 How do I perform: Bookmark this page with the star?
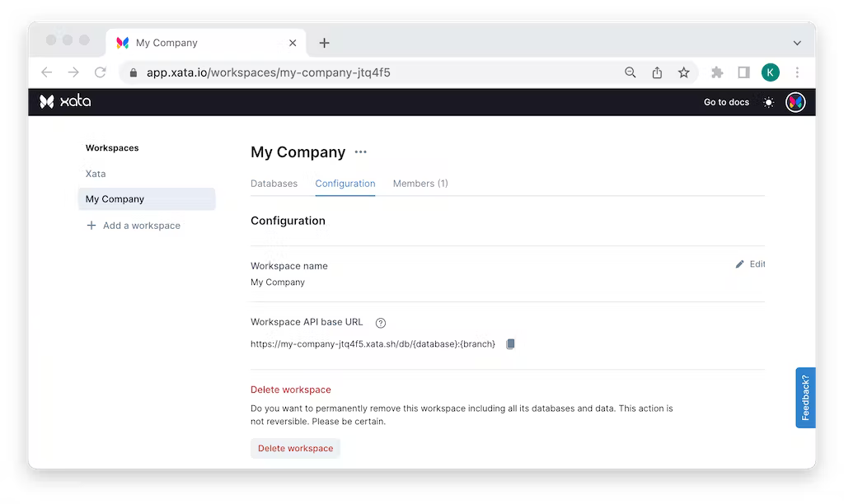click(683, 72)
